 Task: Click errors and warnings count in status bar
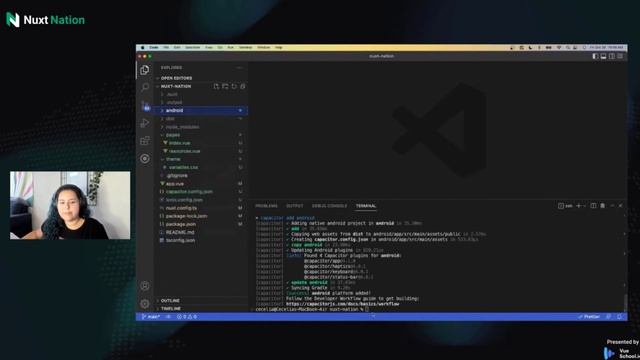pyautogui.click(x=187, y=317)
